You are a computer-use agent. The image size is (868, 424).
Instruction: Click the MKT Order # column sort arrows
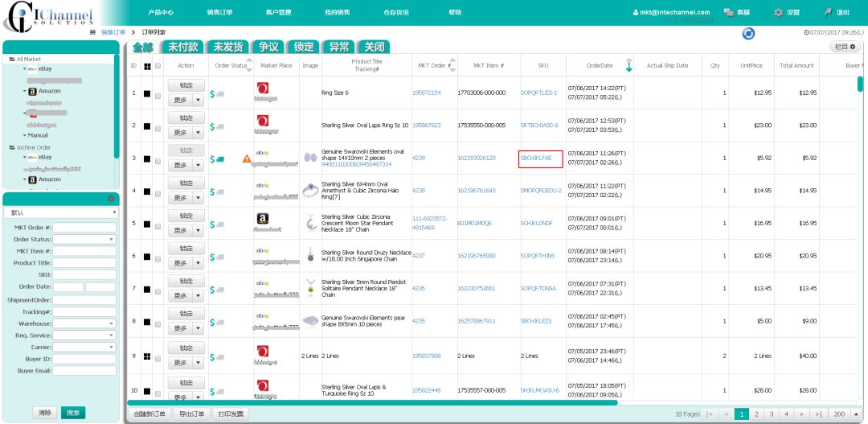pos(452,65)
